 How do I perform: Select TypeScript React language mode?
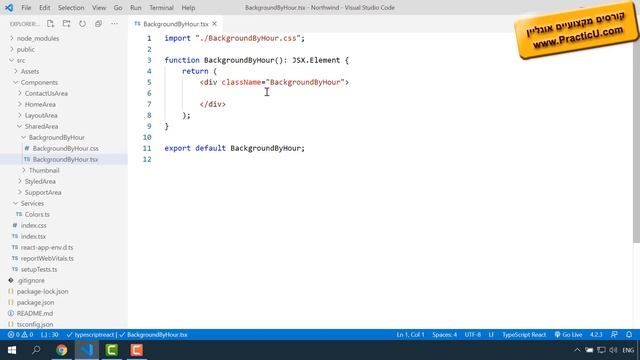[x=524, y=335]
